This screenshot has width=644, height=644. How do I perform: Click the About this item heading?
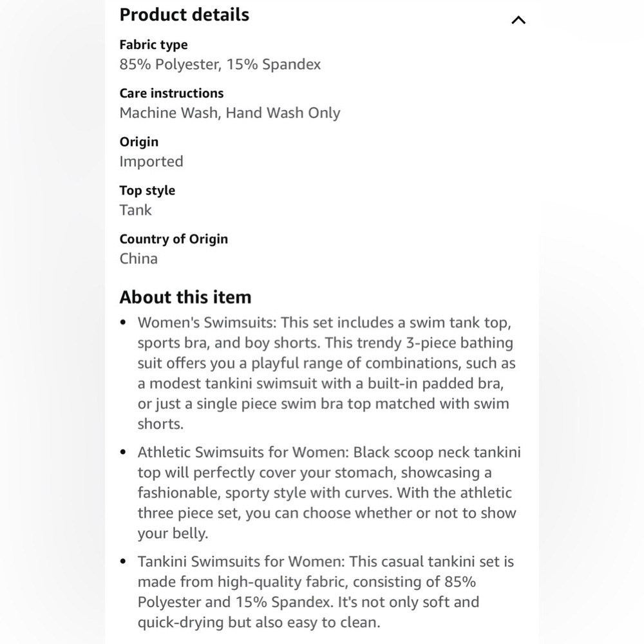click(185, 297)
